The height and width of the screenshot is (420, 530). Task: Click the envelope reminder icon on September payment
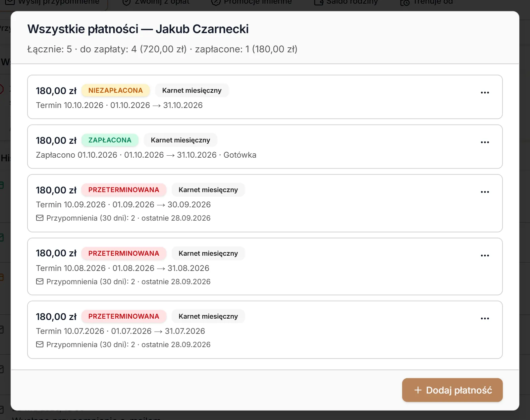[x=40, y=218]
